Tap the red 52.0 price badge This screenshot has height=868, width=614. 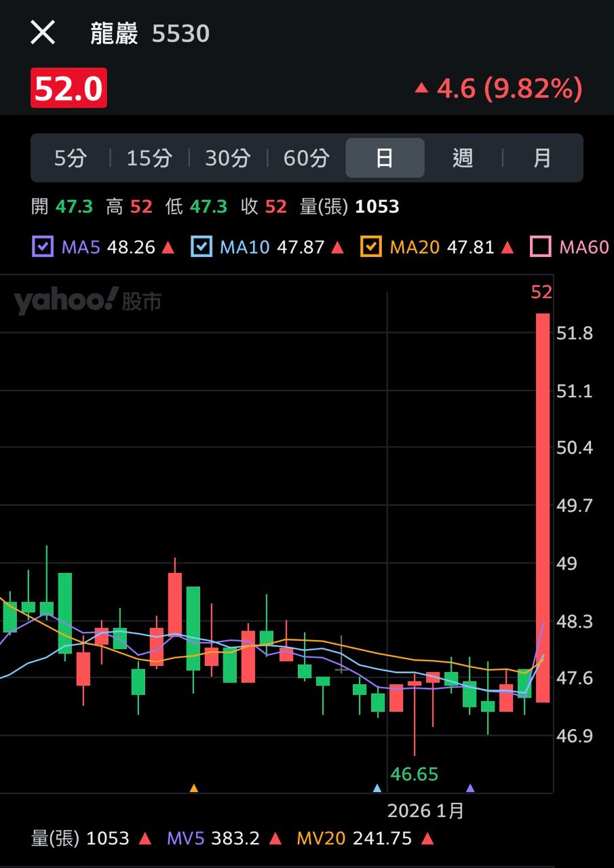coord(69,88)
